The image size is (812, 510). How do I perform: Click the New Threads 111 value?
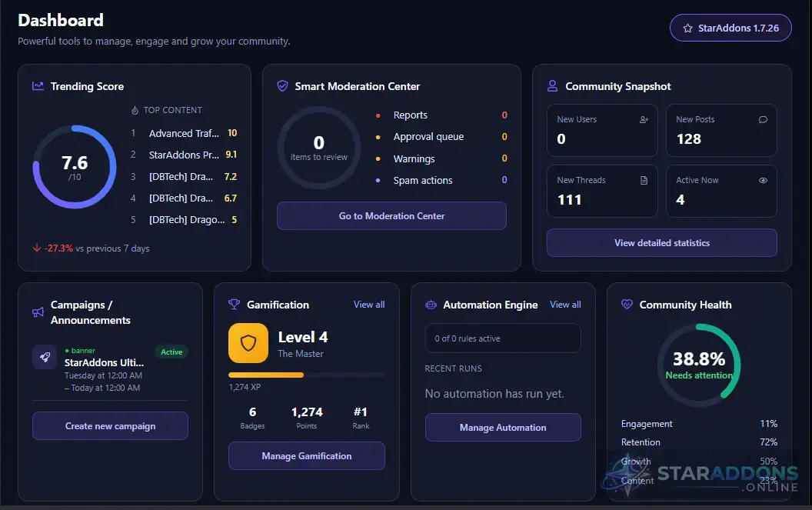tap(569, 200)
